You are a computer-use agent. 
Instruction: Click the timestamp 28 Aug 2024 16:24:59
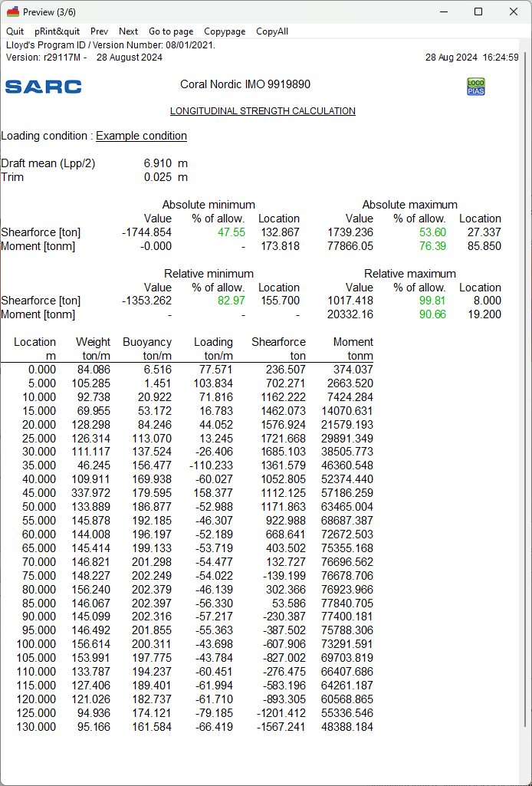pos(472,58)
